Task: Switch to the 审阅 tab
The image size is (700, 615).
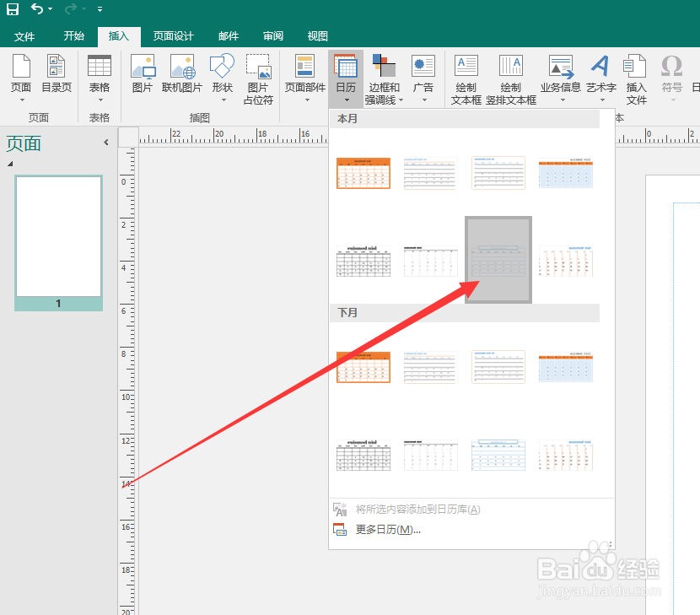Action: click(x=273, y=36)
